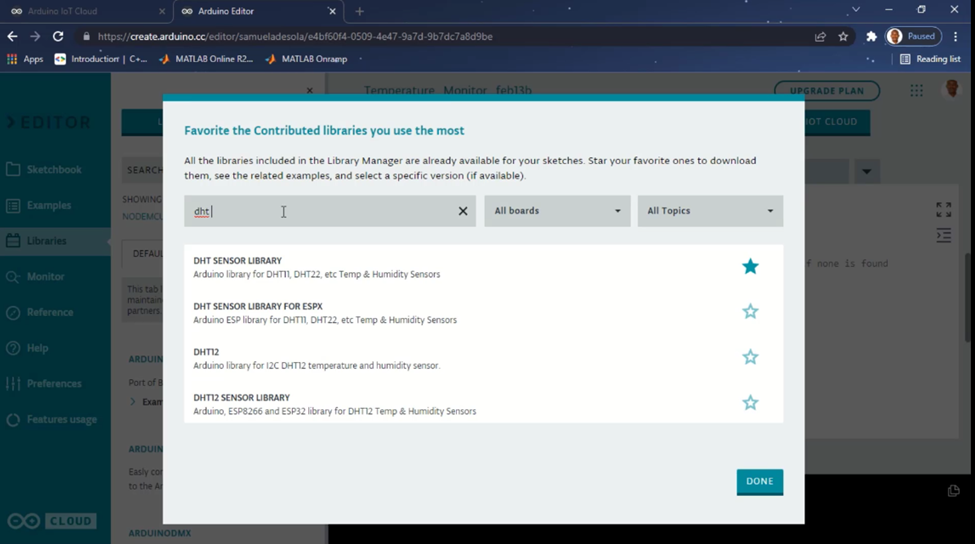Click the indent code icon
Image resolution: width=975 pixels, height=544 pixels.
(943, 236)
